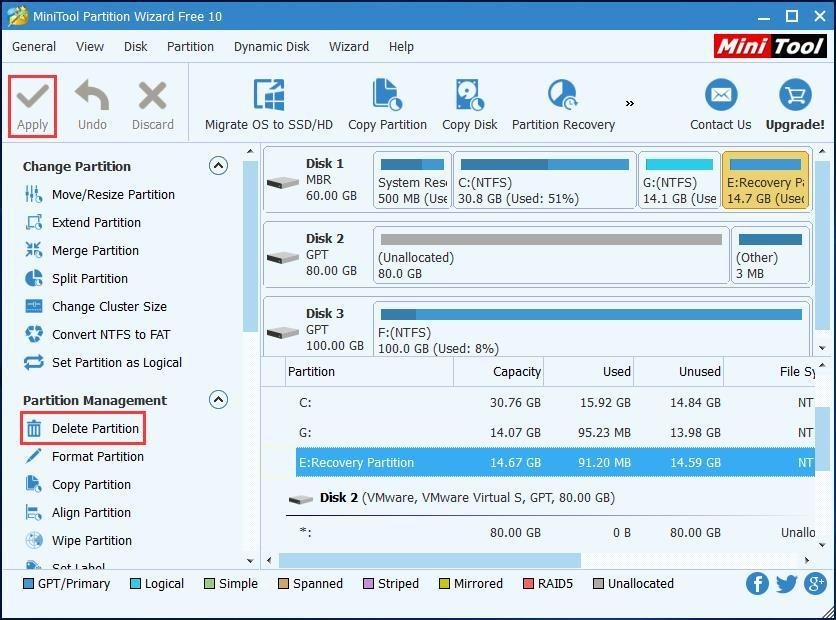Open the Disk menu
Screen dimensions: 836x620
pos(135,47)
